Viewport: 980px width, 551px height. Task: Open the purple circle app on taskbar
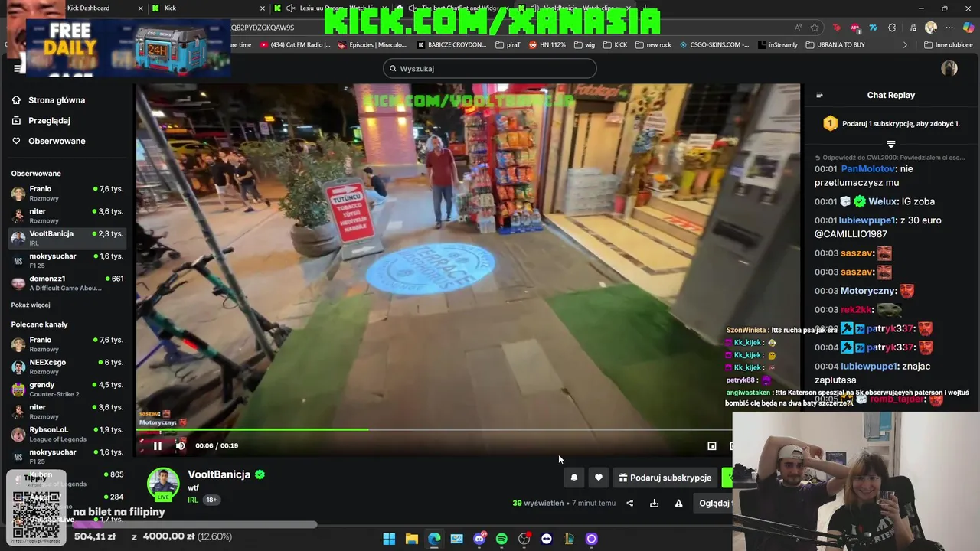591,539
